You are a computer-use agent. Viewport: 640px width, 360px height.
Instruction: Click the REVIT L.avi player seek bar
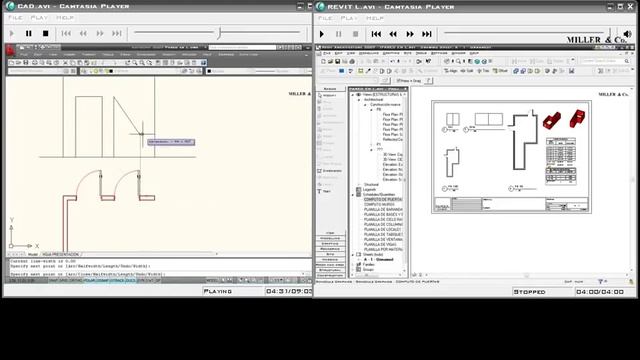[x=524, y=33]
